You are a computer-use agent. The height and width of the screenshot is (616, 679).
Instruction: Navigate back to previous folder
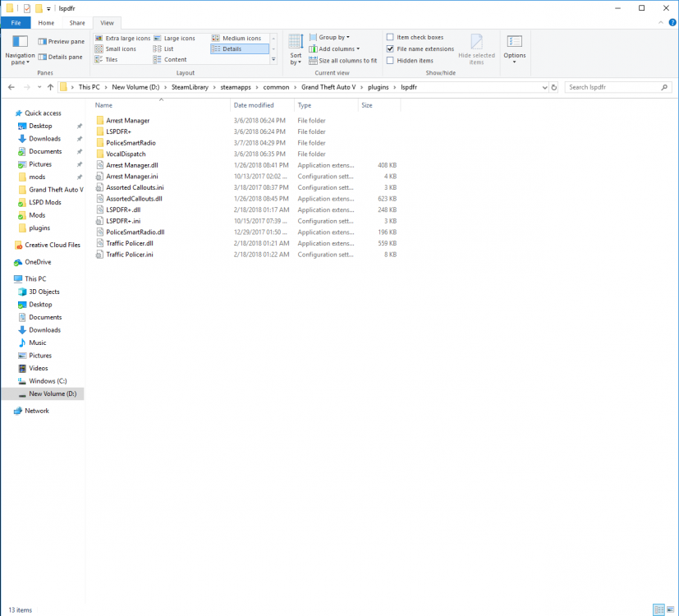(11, 87)
